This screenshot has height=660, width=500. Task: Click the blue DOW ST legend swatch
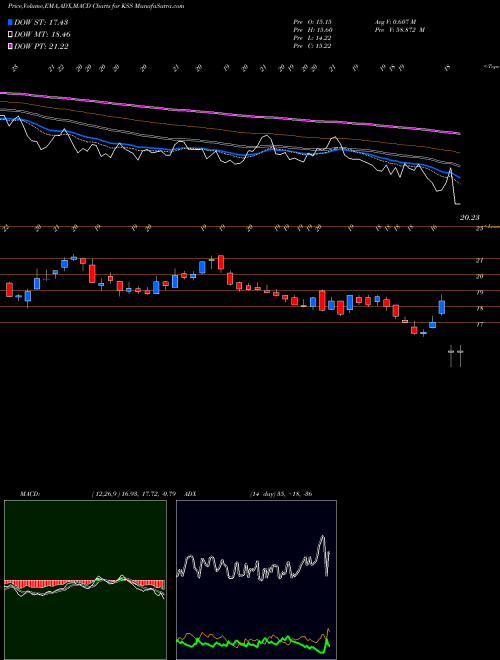(10, 22)
